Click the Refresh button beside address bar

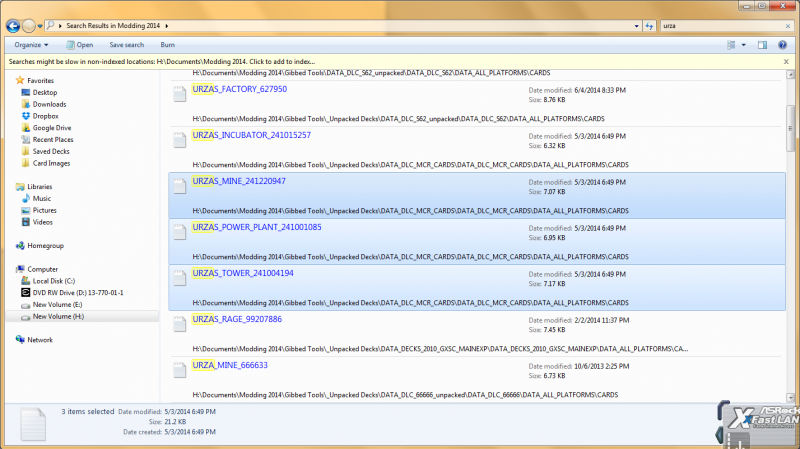pyautogui.click(x=649, y=26)
